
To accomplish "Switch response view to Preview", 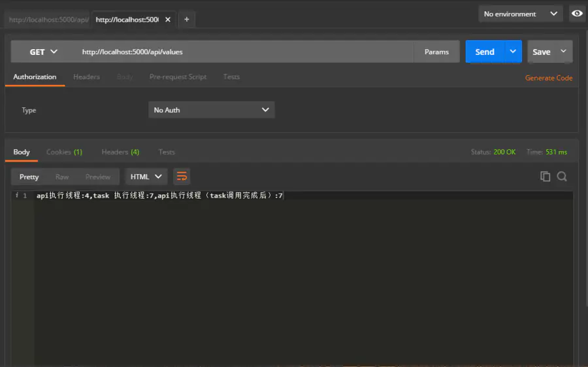I will pos(98,177).
